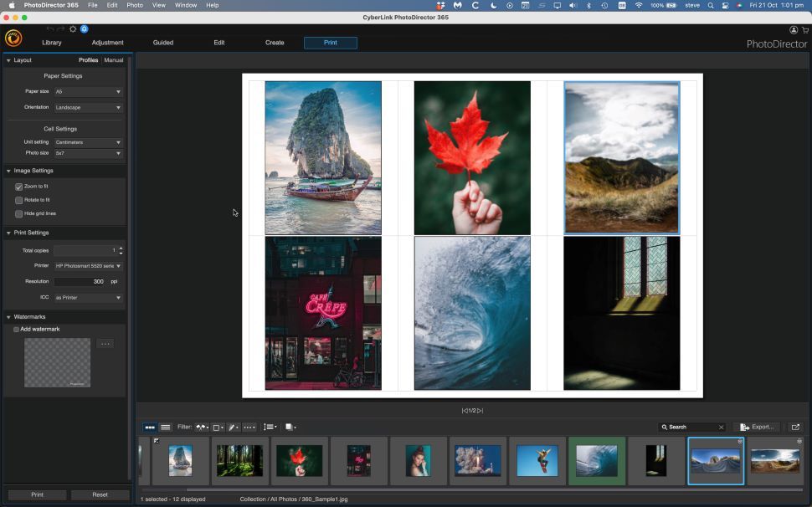Switch to the Create tab
The width and height of the screenshot is (812, 507).
pos(275,42)
